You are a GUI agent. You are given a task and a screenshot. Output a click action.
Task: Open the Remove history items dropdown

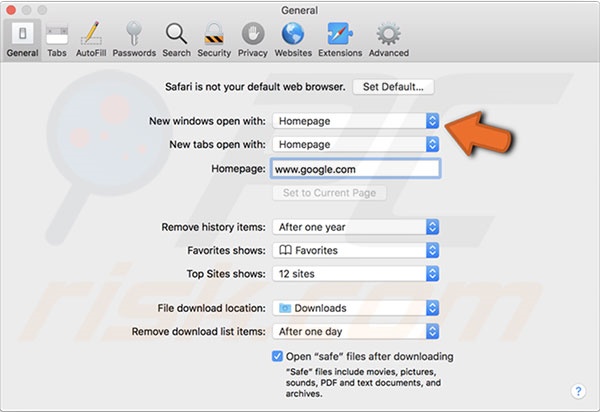point(355,227)
